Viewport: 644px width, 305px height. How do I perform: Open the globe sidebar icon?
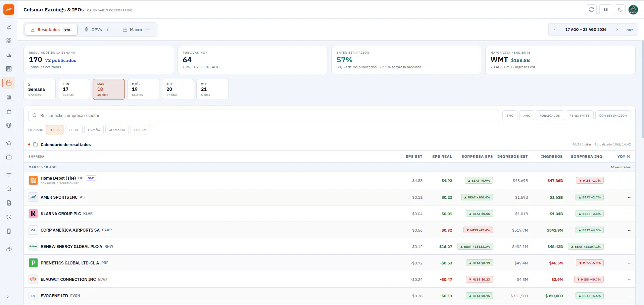(9, 125)
